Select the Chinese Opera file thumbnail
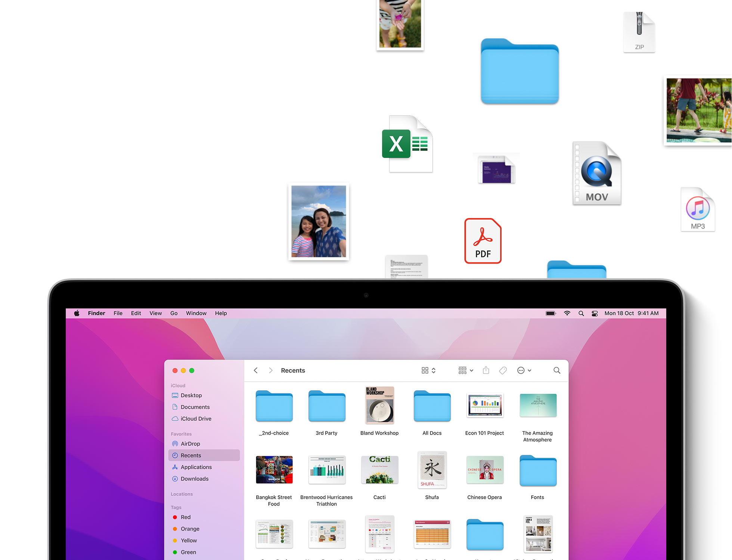The image size is (732, 560). 485,470
